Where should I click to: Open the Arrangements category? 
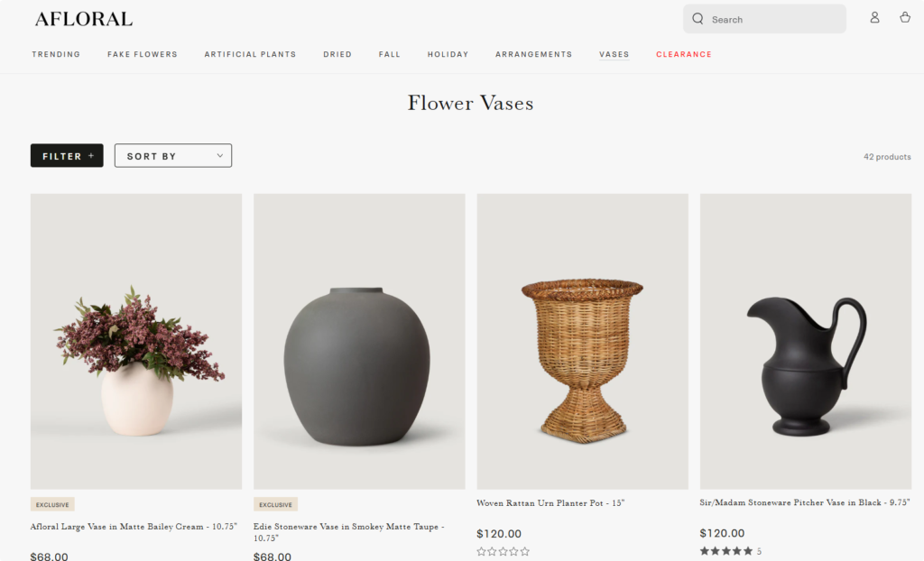coord(533,54)
